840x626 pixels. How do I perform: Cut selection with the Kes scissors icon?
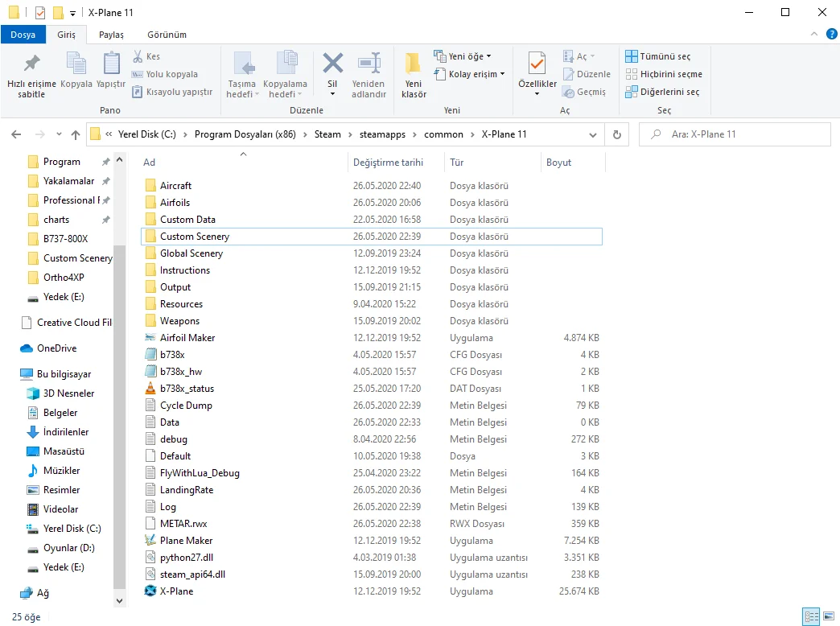(138, 56)
